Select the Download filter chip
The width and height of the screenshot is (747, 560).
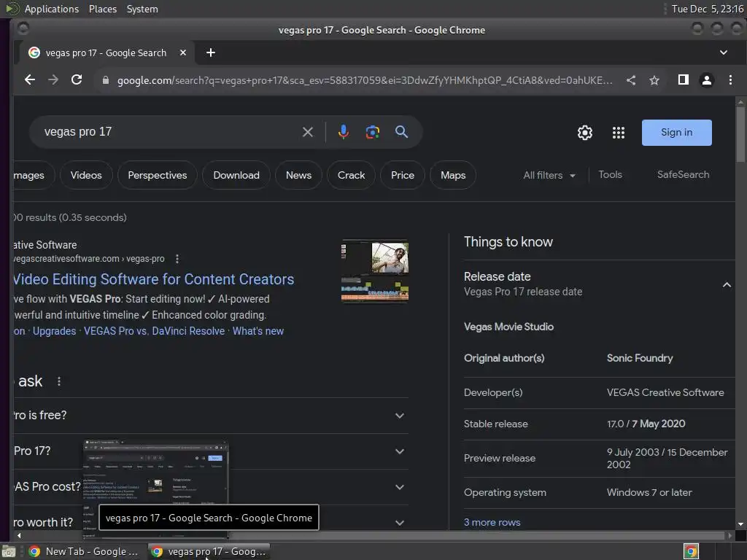click(x=236, y=175)
